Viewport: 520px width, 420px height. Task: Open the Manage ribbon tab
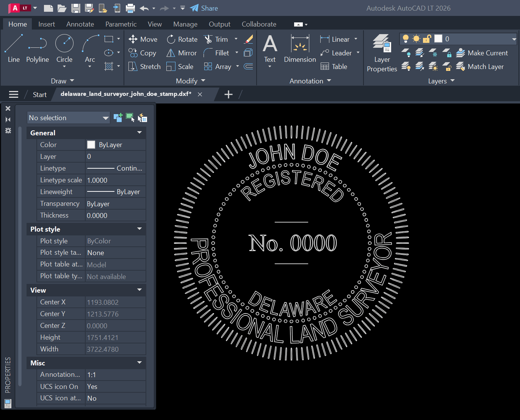pos(185,24)
